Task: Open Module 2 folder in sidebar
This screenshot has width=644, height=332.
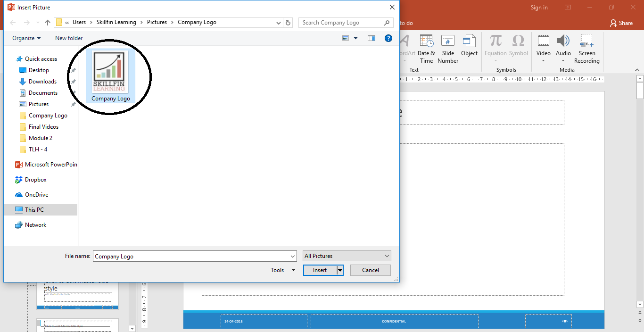Action: point(41,138)
